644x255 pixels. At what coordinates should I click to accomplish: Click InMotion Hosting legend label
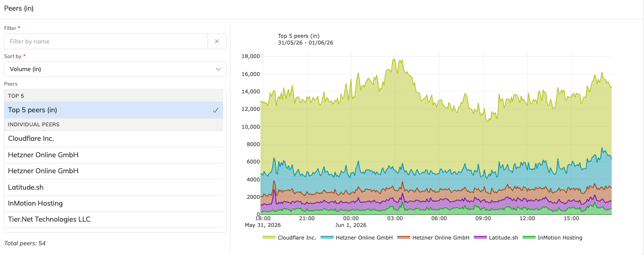click(560, 238)
